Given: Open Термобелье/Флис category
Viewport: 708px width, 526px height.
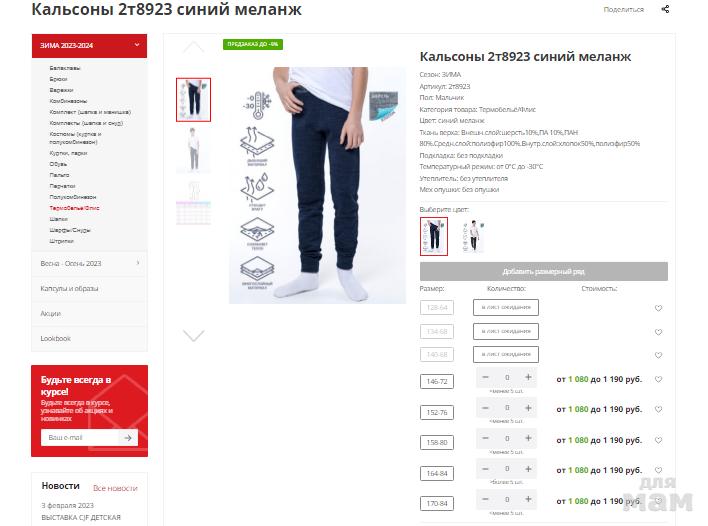Looking at the screenshot, I should click(74, 208).
